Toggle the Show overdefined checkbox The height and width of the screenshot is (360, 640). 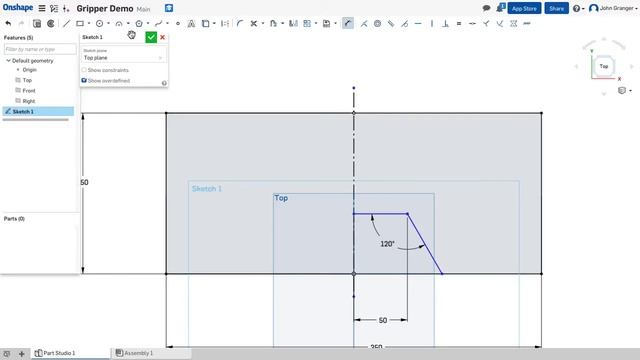coord(84,80)
